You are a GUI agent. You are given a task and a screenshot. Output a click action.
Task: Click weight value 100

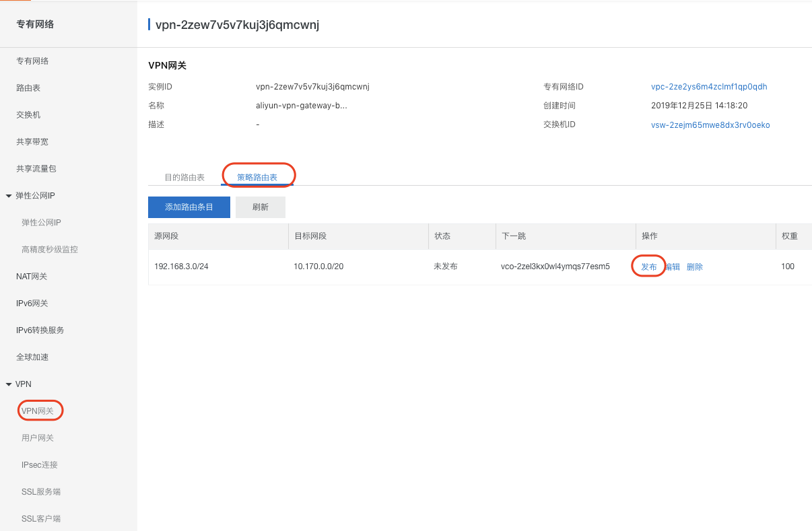(x=788, y=267)
